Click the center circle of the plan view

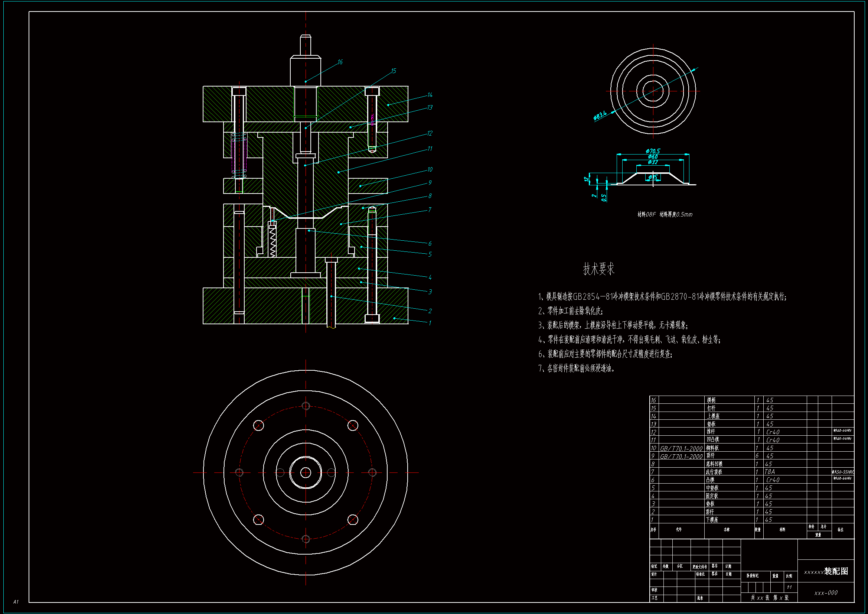point(306,472)
